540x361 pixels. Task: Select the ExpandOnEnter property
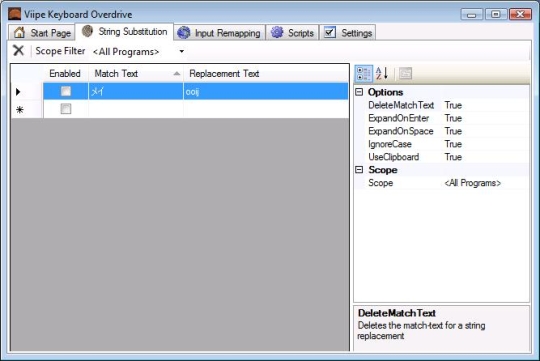pos(399,118)
